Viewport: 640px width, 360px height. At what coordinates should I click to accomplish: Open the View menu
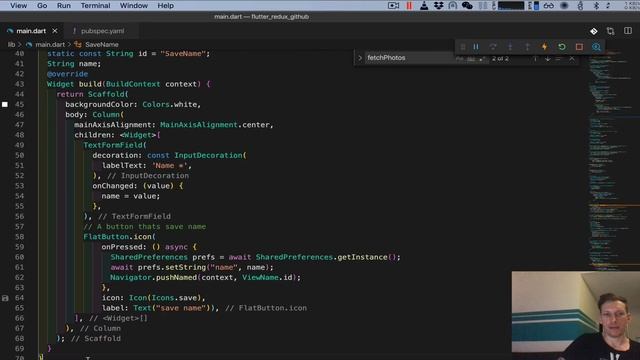(x=18, y=6)
